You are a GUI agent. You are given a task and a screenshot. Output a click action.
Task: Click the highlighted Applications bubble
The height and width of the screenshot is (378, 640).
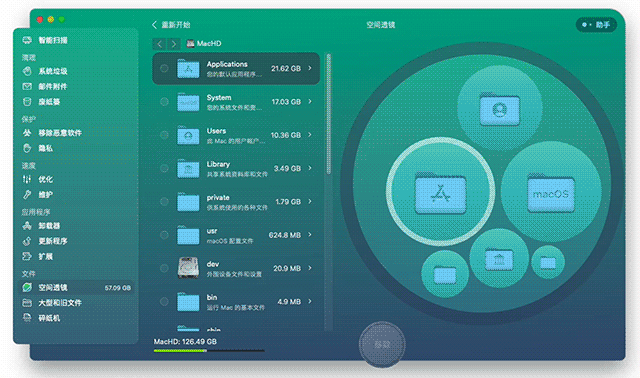click(441, 191)
